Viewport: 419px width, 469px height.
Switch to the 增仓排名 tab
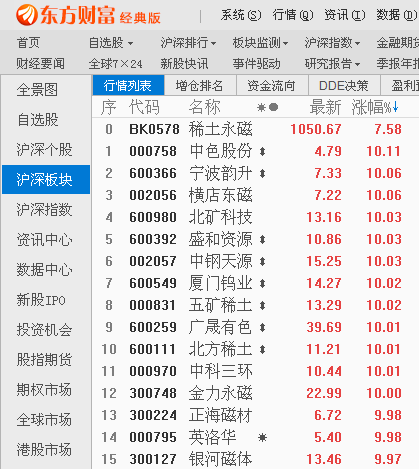[x=199, y=86]
